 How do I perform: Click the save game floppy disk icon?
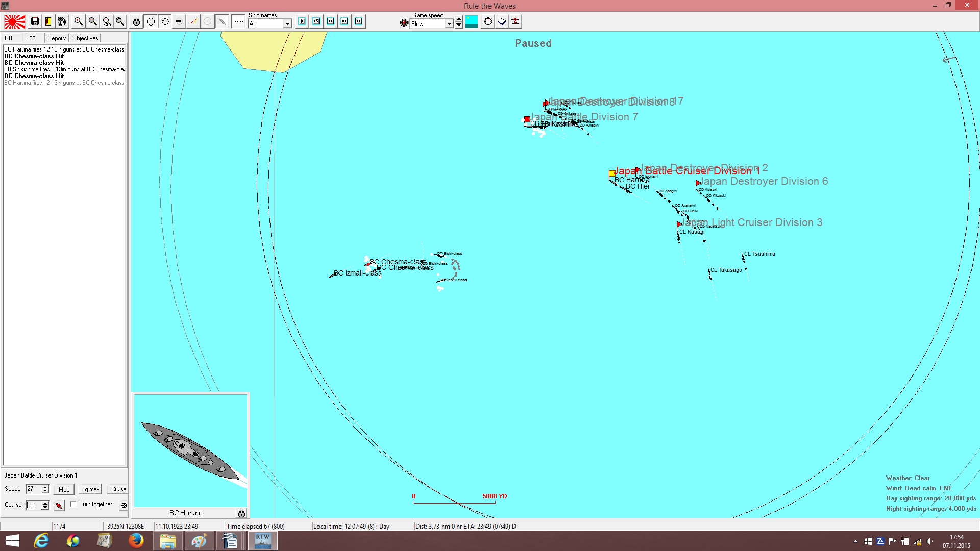point(35,21)
